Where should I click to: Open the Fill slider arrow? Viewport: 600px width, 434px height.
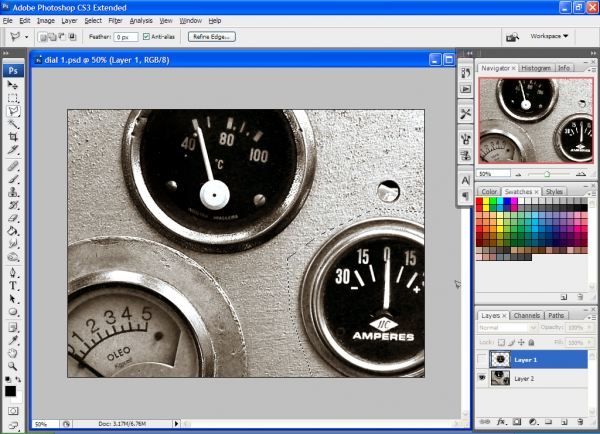(589, 342)
